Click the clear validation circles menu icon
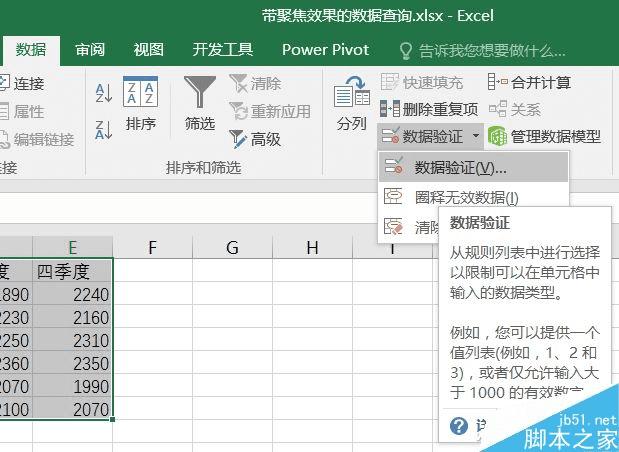Viewport: 619px width, 452px height. (x=393, y=227)
